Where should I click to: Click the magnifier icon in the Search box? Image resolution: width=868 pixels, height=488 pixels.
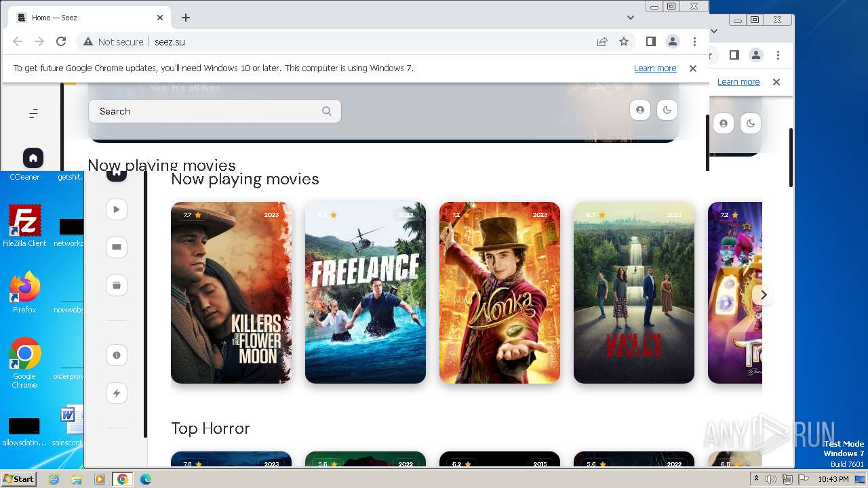point(327,111)
